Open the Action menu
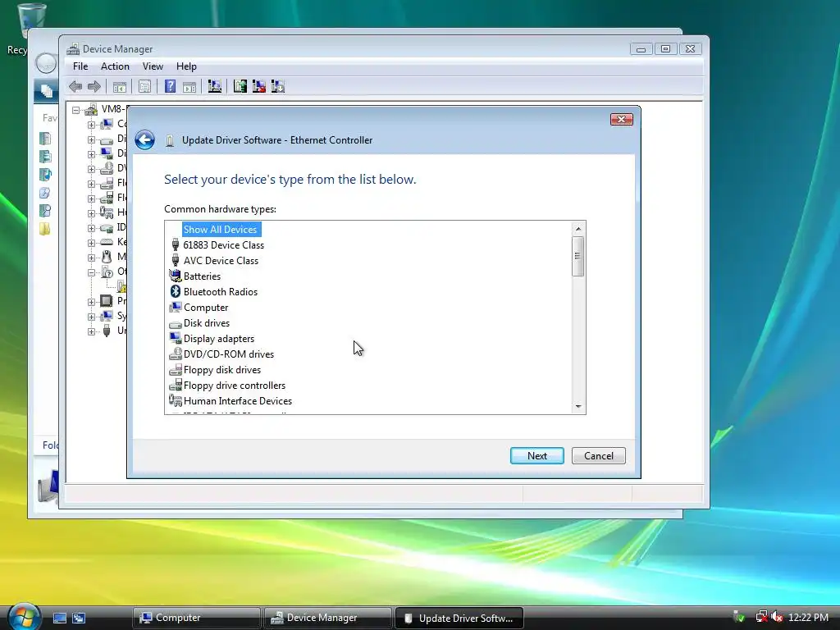Screen dimensions: 840x630 pos(115,66)
